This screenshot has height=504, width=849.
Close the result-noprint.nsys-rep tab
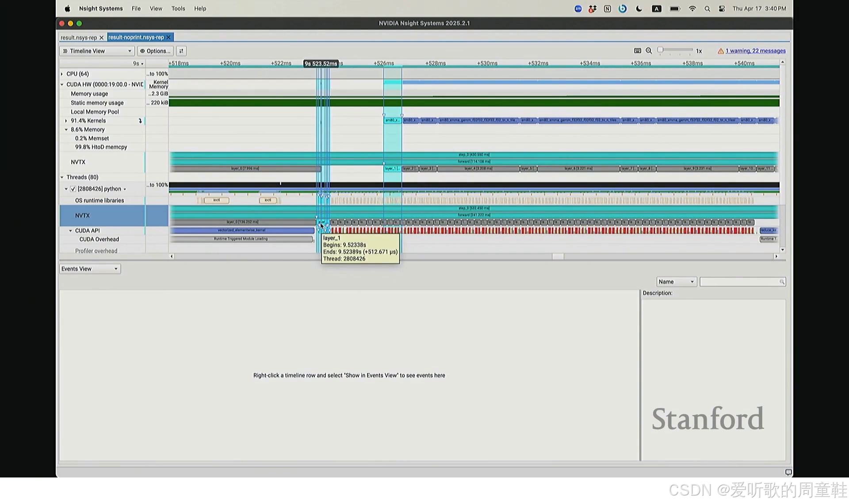pos(168,38)
